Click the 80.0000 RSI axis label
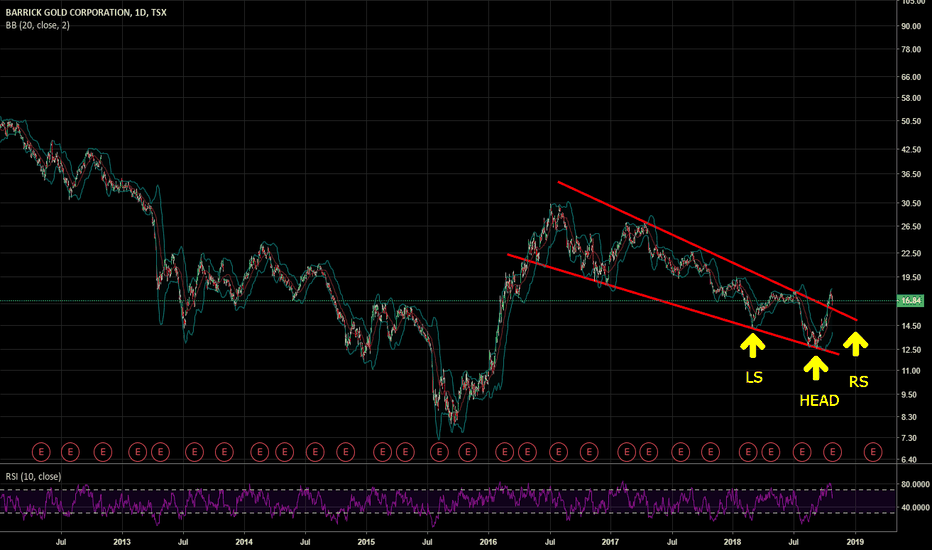Viewport: 932px width, 550px height. (915, 485)
